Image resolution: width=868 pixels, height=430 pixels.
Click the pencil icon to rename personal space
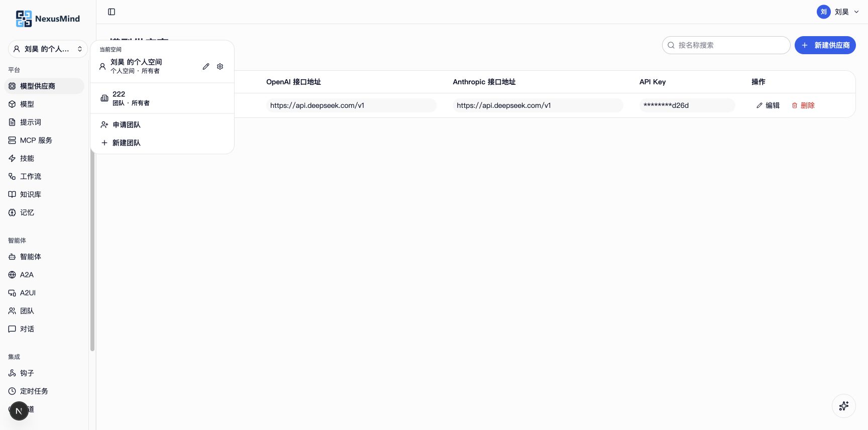[x=206, y=66]
